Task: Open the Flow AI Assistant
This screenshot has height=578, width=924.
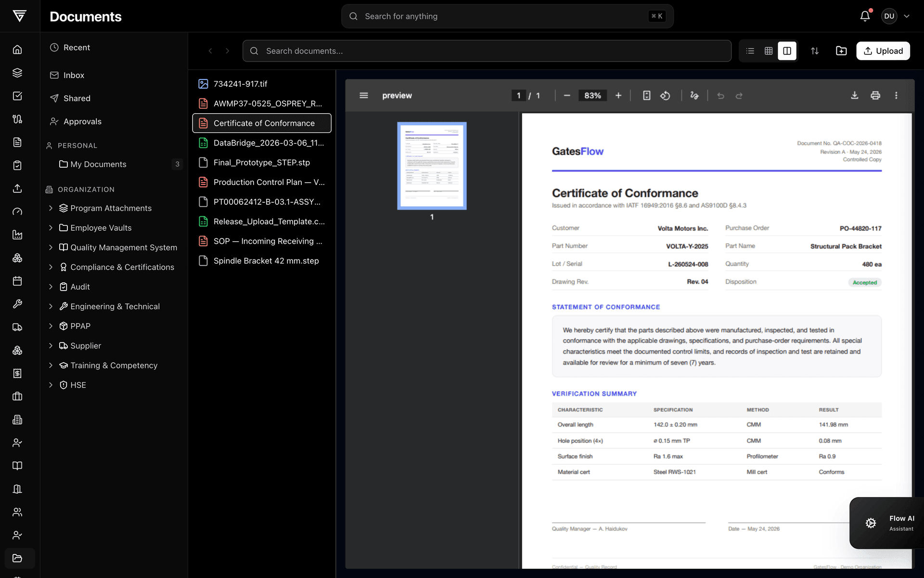Action: 887,523
